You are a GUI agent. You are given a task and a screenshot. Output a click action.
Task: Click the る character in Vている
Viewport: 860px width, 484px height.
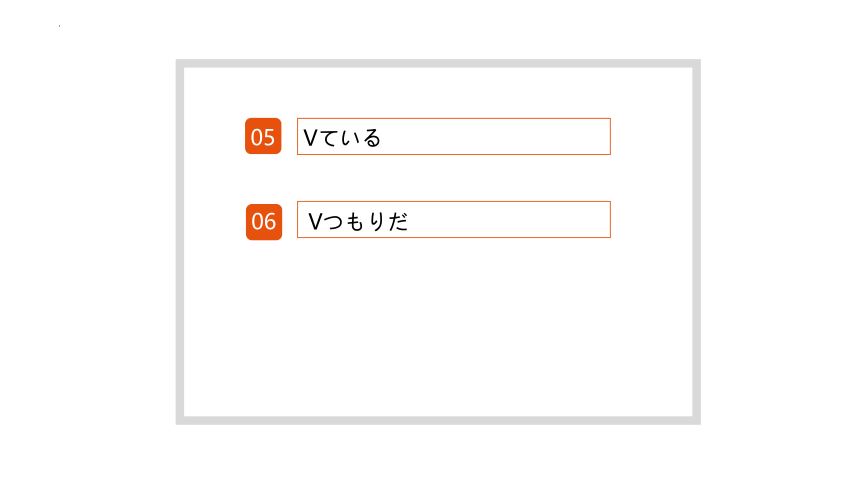pyautogui.click(x=372, y=138)
